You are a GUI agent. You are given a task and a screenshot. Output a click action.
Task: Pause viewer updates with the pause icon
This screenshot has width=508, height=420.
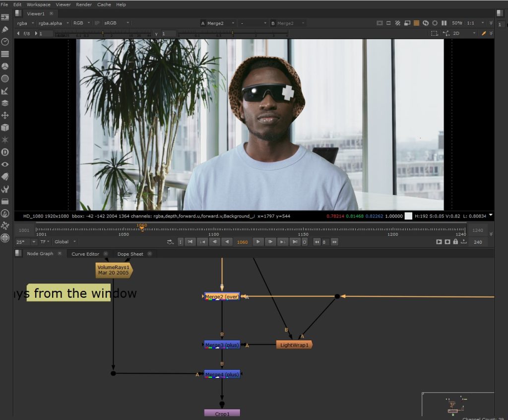click(x=444, y=23)
